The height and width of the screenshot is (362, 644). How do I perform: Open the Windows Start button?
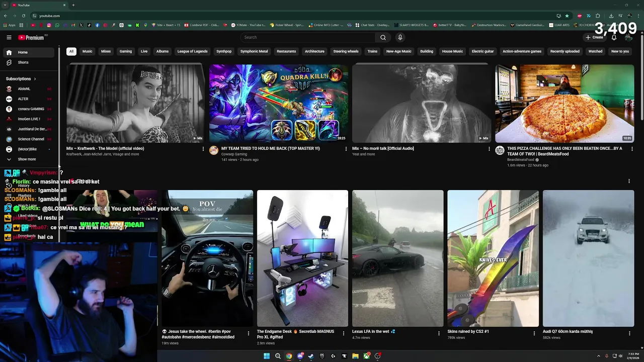coord(267,356)
